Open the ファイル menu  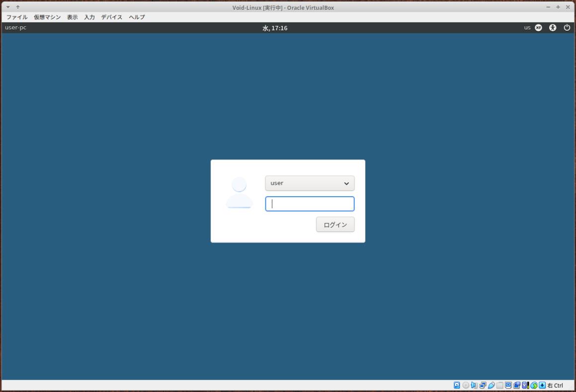pos(16,17)
